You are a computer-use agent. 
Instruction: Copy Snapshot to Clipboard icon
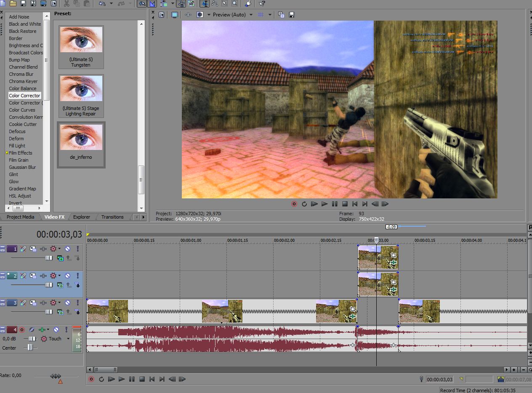pos(281,15)
